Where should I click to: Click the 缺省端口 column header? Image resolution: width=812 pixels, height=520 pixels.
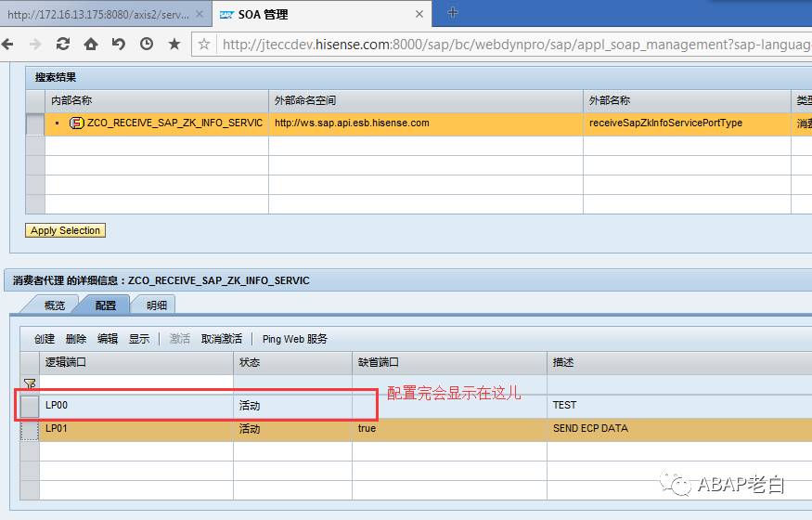(x=449, y=362)
